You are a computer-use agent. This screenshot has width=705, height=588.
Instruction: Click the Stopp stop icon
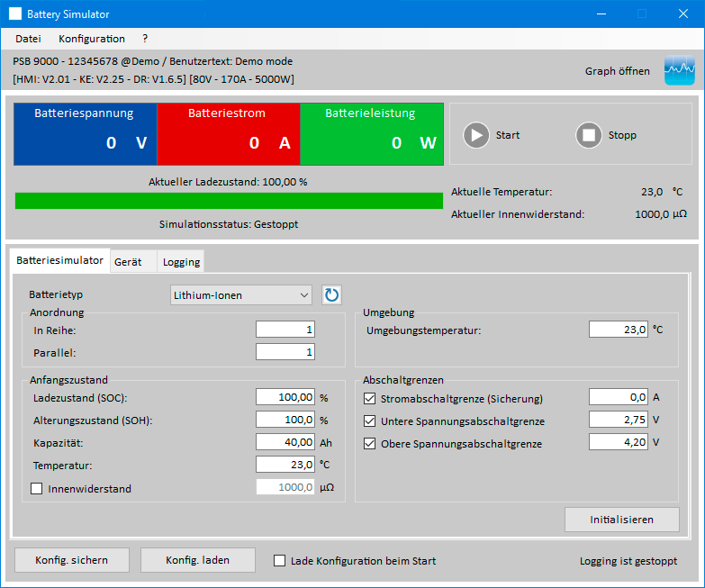click(x=588, y=135)
